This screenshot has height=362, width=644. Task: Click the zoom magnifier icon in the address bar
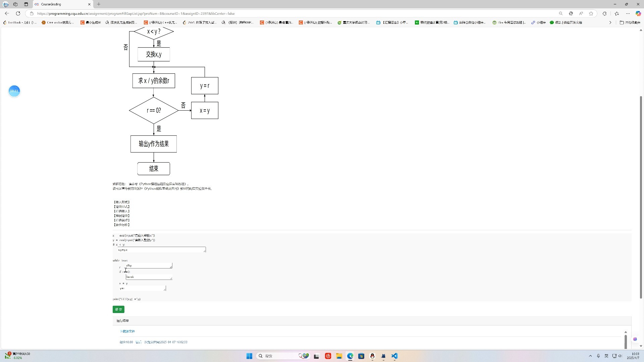[560, 13]
